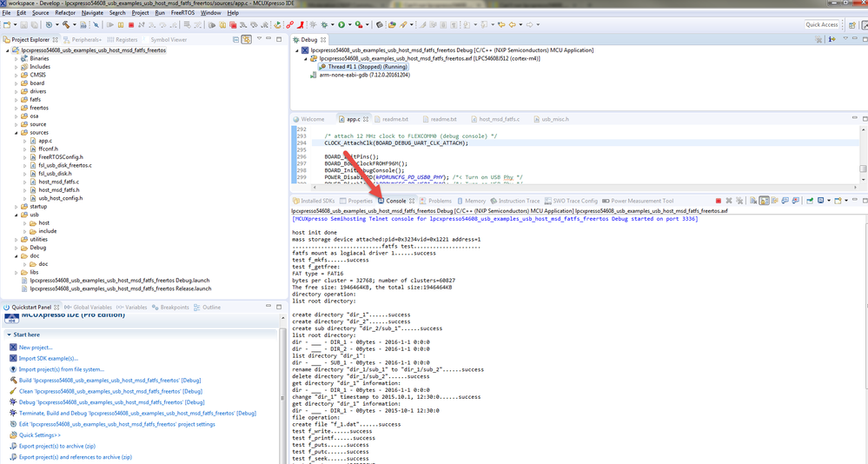Switch to the Problems tab
The height and width of the screenshot is (464, 868).
point(435,201)
